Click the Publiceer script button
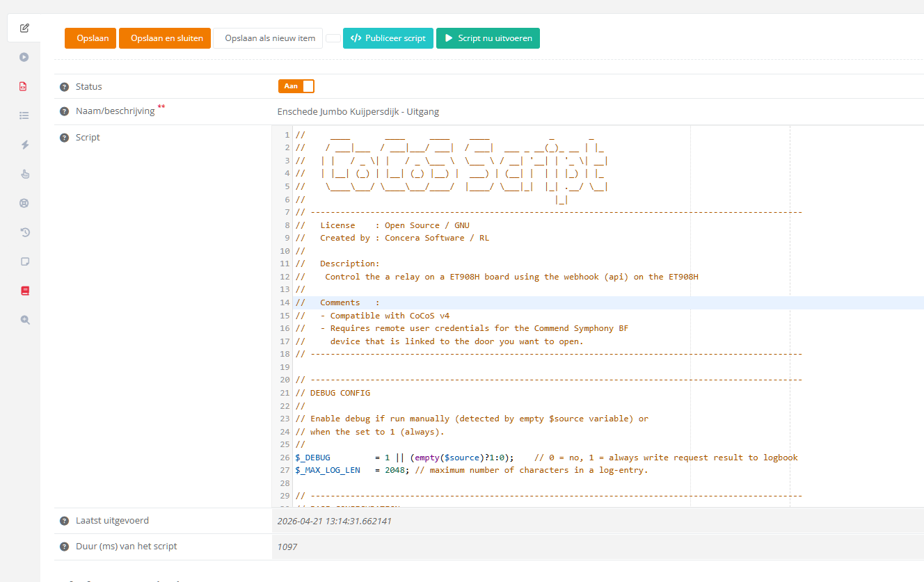Viewport: 924px width, 582px height. pos(388,38)
